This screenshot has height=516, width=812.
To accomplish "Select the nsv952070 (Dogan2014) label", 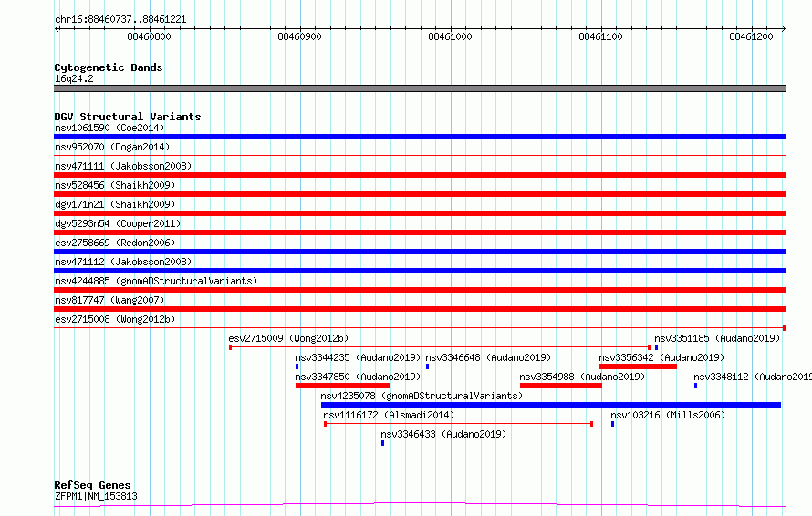I will pos(112,147).
